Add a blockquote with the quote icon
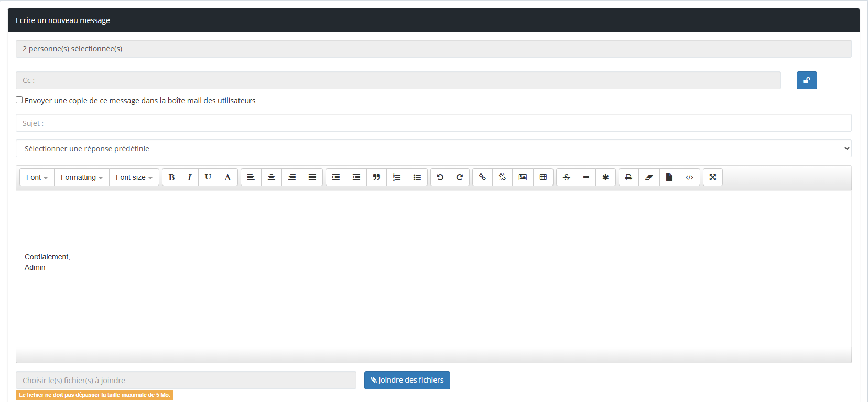868x402 pixels. click(x=376, y=177)
